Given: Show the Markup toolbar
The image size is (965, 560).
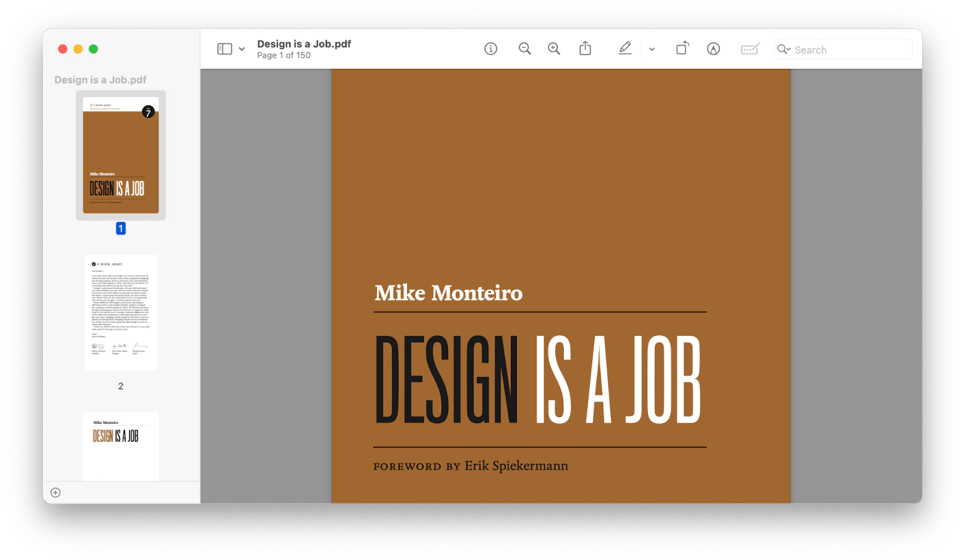Looking at the screenshot, I should click(x=713, y=49).
